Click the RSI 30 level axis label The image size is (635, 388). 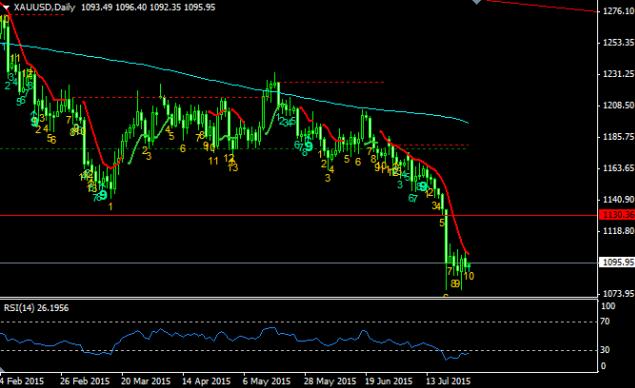point(605,350)
